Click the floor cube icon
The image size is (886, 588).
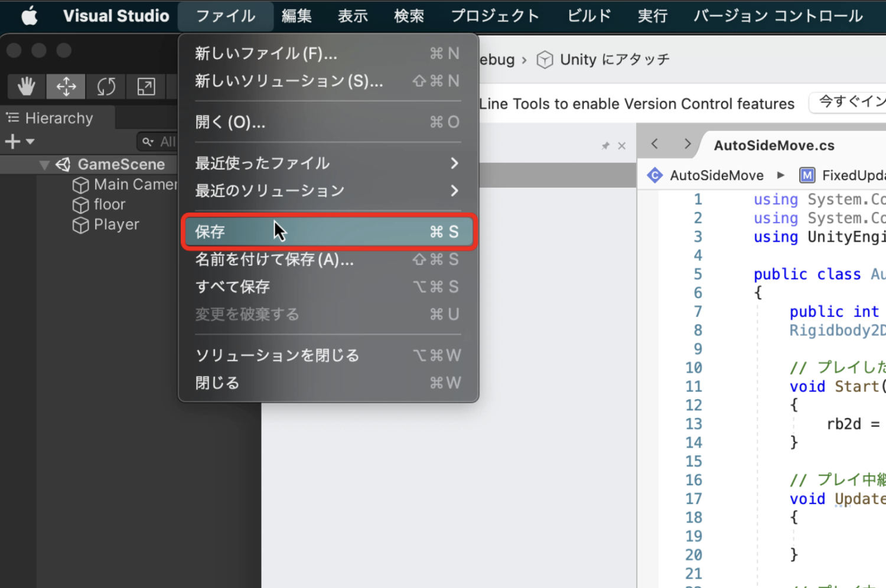(x=80, y=205)
